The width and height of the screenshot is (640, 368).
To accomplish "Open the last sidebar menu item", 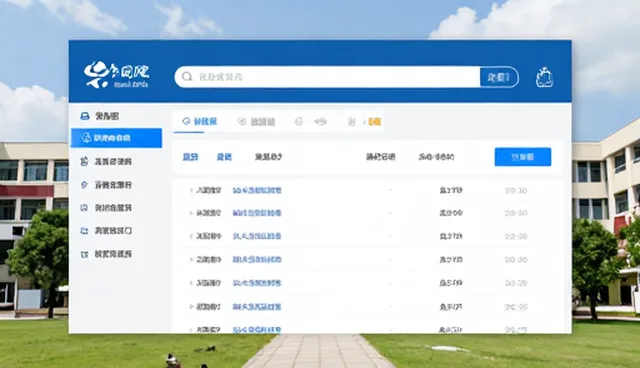I will click(107, 254).
